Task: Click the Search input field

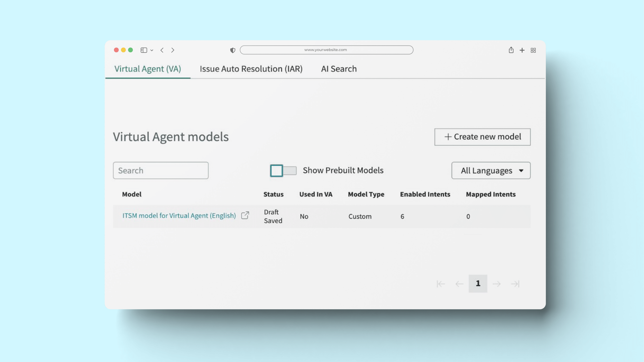Action: [161, 170]
